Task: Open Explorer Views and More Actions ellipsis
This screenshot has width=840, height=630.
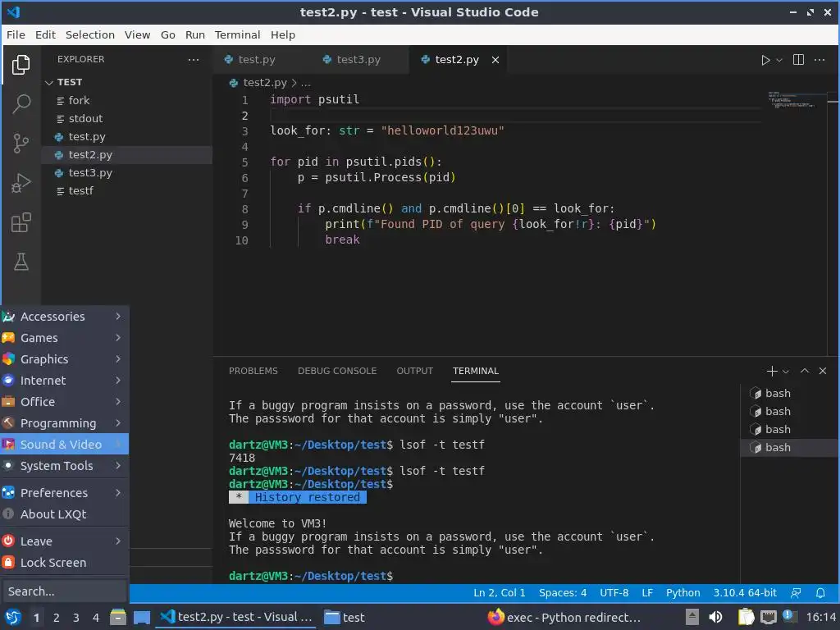Action: [x=194, y=59]
